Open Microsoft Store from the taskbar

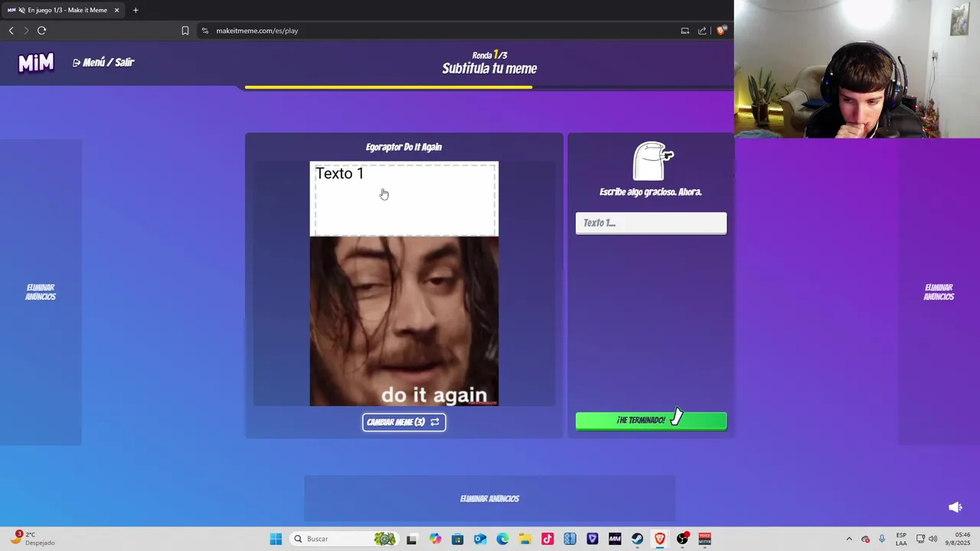point(457,539)
